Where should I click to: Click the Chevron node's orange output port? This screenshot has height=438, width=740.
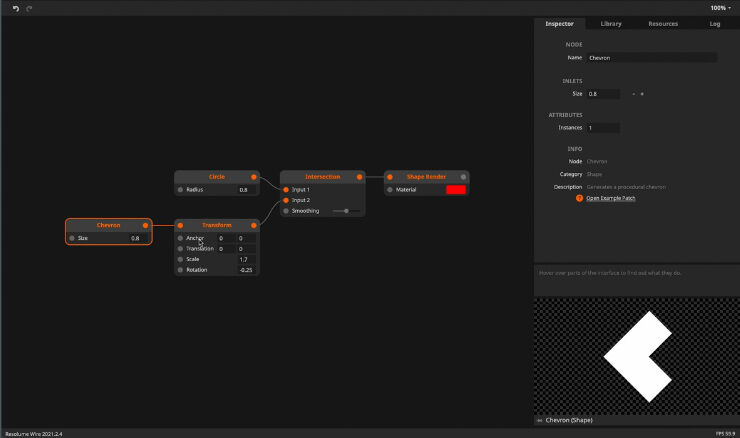(x=146, y=226)
